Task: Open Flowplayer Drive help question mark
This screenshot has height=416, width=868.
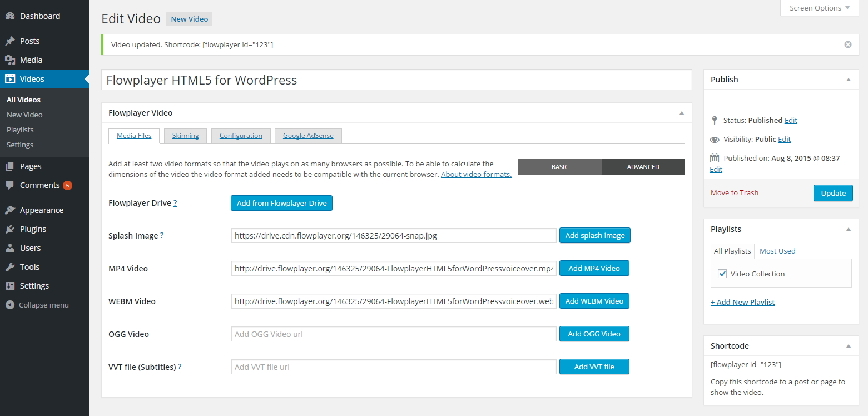Action: [x=175, y=203]
